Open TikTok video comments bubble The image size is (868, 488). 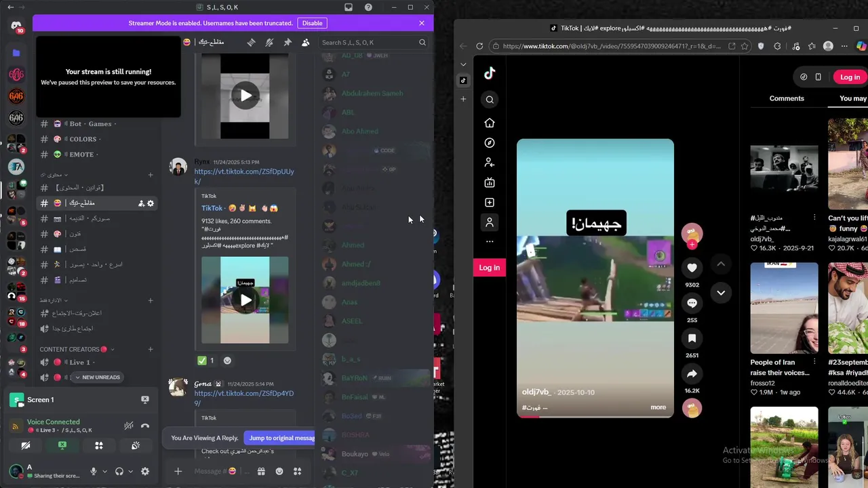pyautogui.click(x=692, y=303)
